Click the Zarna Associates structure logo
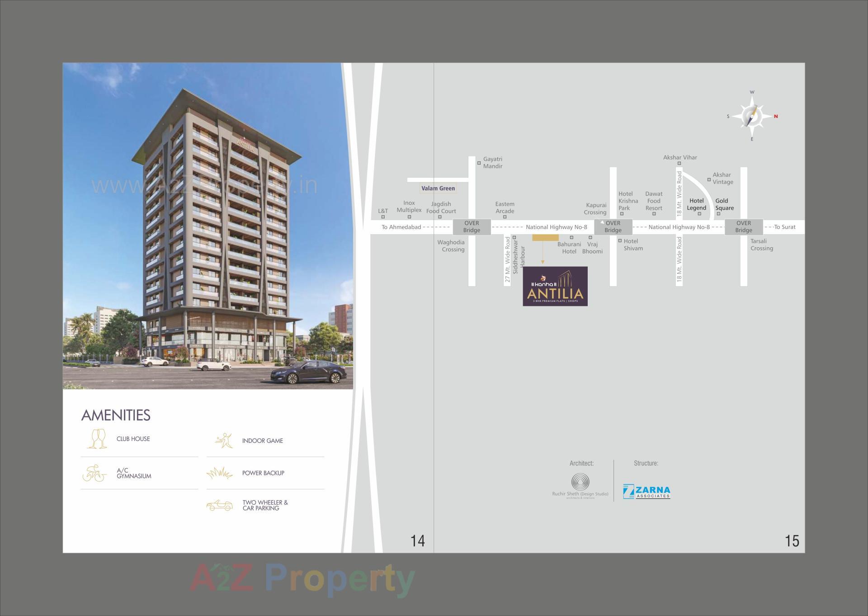Screen dimensions: 868x616 (x=646, y=492)
